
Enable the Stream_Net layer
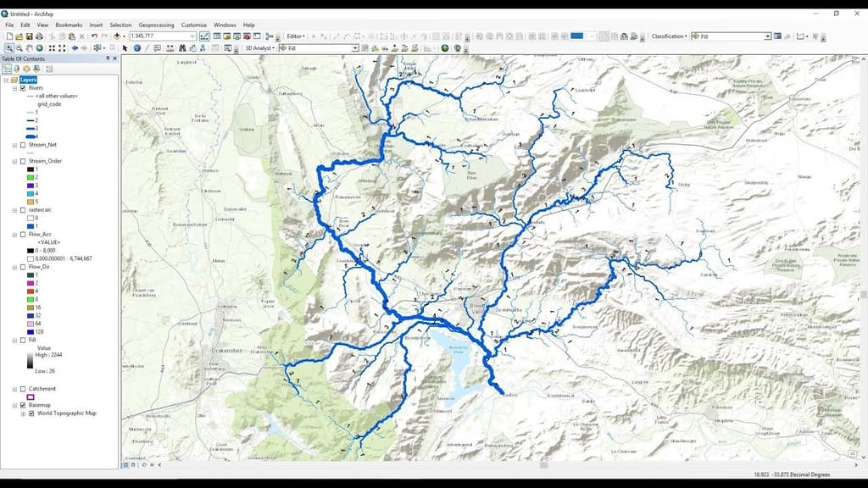(22, 145)
